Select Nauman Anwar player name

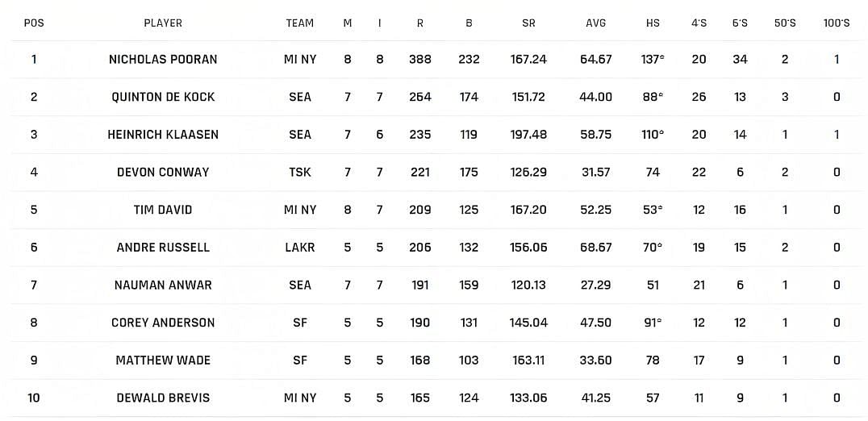tap(163, 285)
